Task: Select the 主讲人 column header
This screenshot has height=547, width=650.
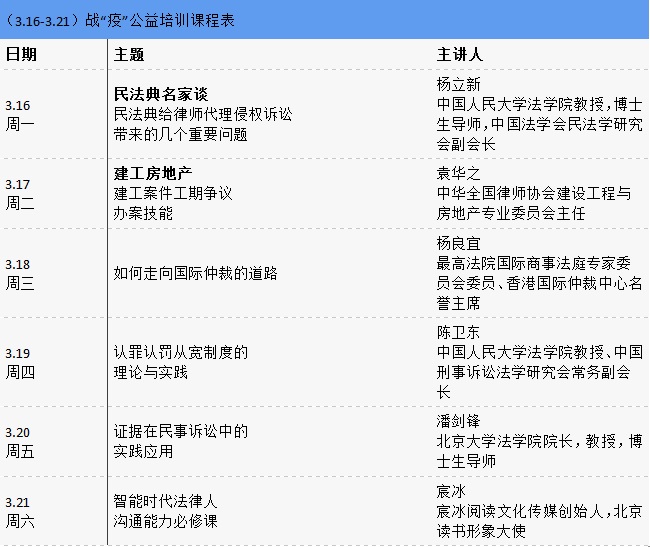Action: click(x=460, y=54)
